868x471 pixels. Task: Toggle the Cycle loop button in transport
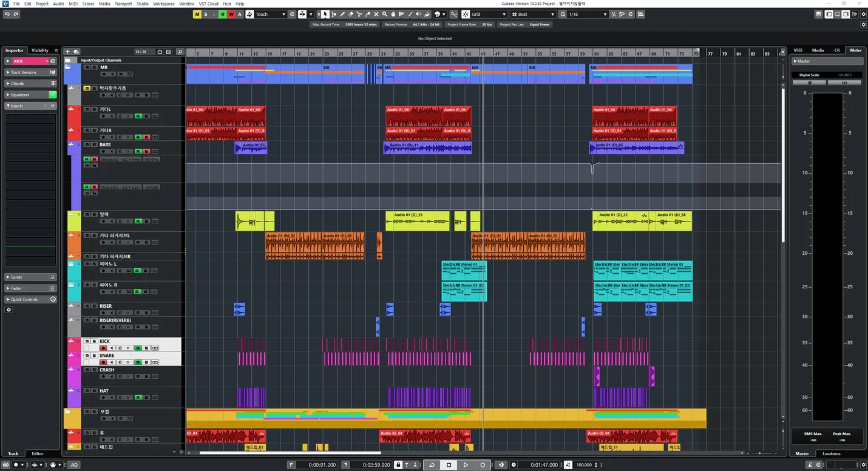click(x=432, y=465)
